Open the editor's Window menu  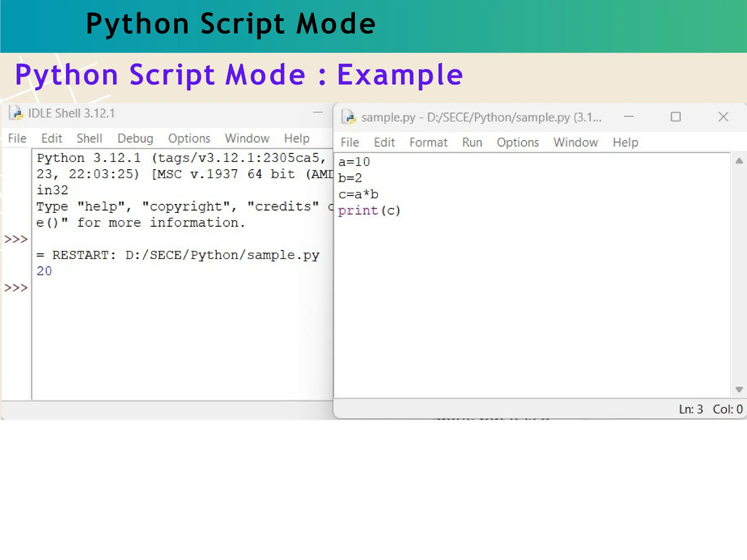click(x=576, y=142)
